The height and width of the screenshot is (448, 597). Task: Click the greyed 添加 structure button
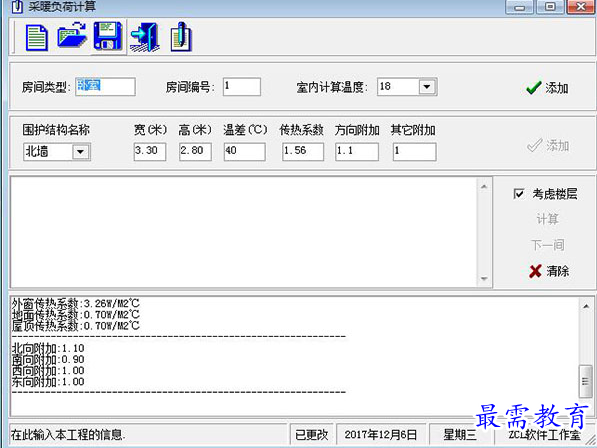pyautogui.click(x=548, y=145)
